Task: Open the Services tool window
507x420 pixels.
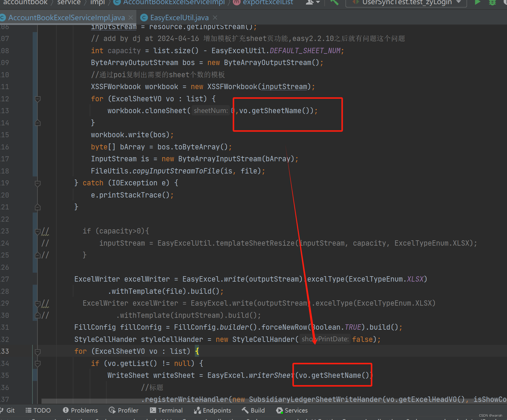Action: 292,410
